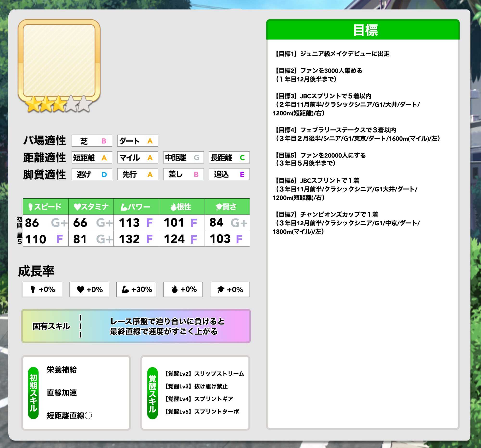Click 目標3 JBCスプリントで5着以内 entry
481x448 pixels.
click(x=346, y=105)
